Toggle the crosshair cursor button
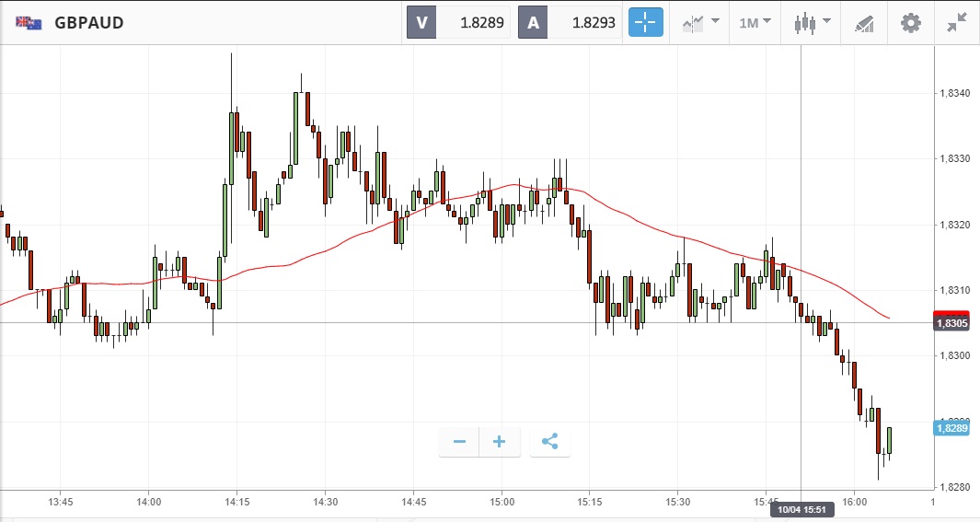This screenshot has height=522, width=980. point(646,23)
